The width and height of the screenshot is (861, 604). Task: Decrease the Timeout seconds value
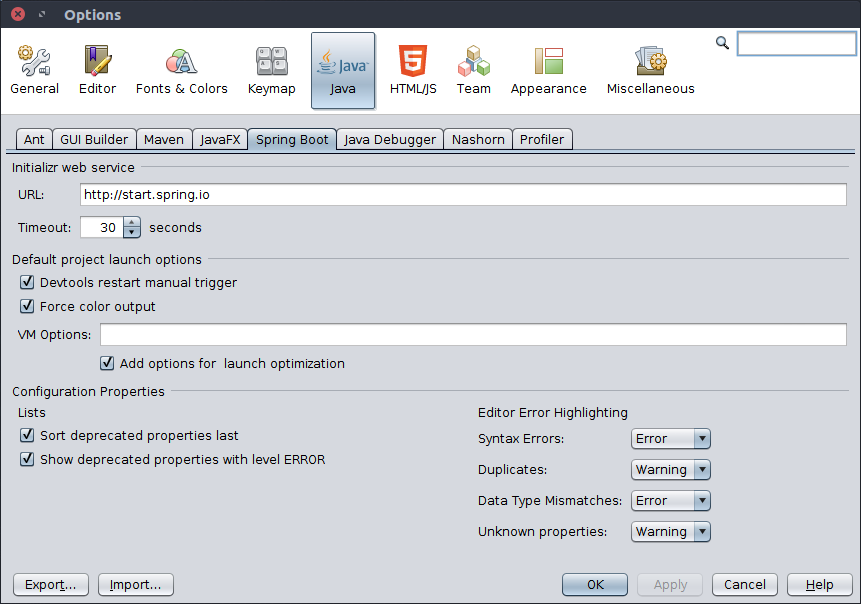[x=132, y=232]
